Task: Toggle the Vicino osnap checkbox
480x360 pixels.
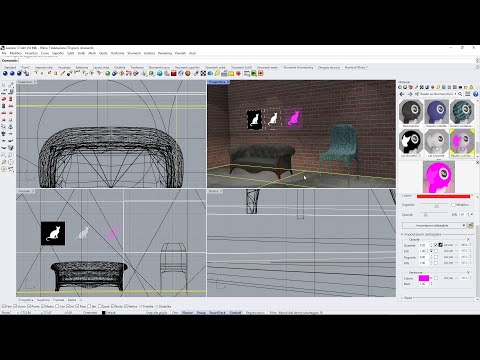Action: pyautogui.click(x=15, y=306)
